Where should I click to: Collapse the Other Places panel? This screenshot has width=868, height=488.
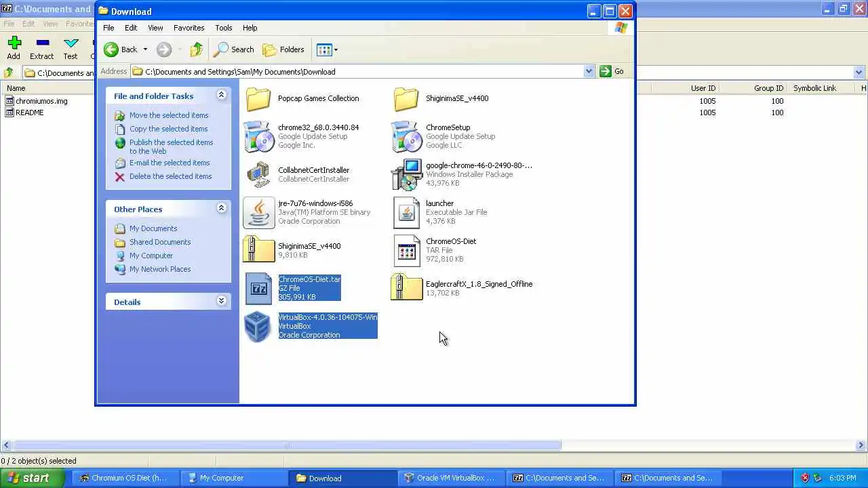[221, 209]
